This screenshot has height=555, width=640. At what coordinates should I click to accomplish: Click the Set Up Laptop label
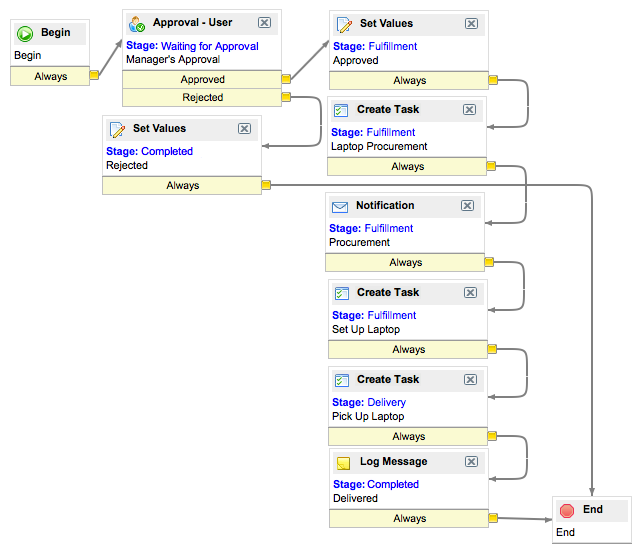pyautogui.click(x=366, y=329)
